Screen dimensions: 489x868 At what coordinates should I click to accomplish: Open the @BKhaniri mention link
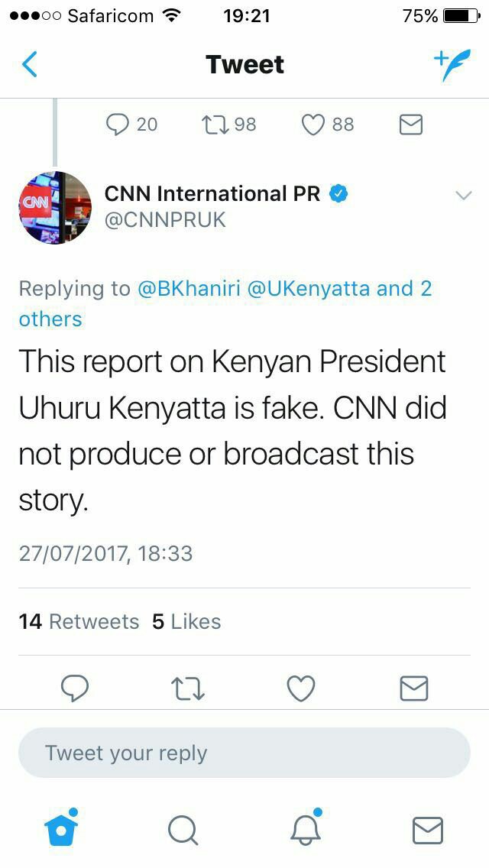tap(189, 289)
